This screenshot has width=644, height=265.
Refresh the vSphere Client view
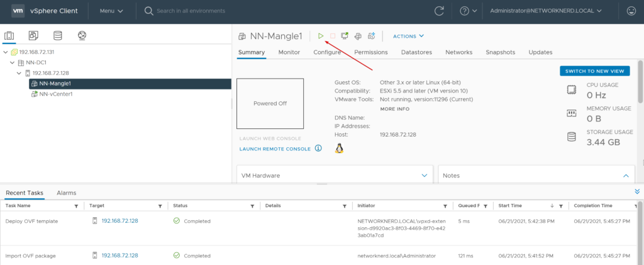tap(439, 11)
